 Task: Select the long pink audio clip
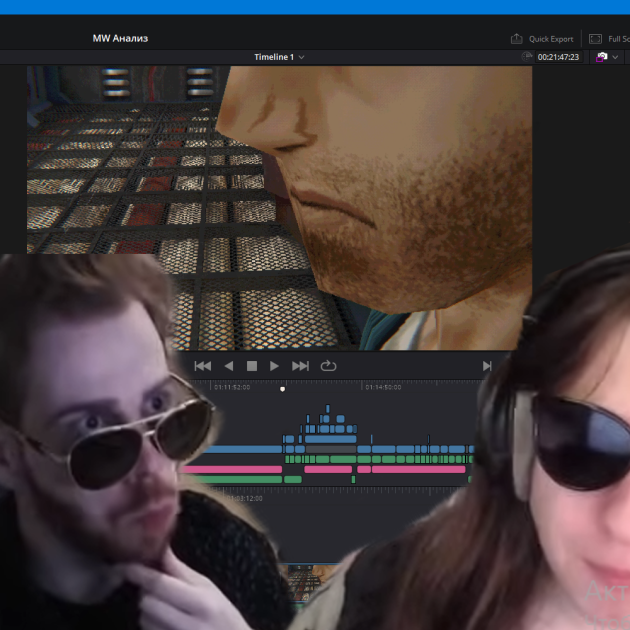point(418,469)
